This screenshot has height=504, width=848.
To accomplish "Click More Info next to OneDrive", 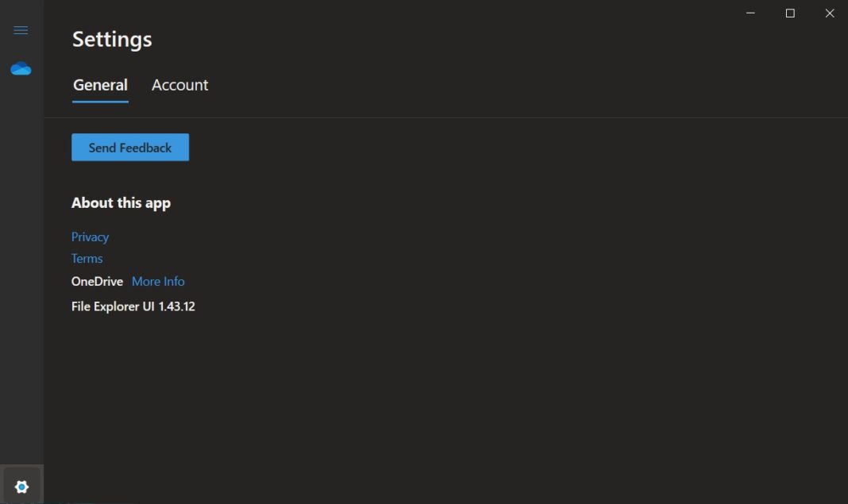I will pos(158,281).
